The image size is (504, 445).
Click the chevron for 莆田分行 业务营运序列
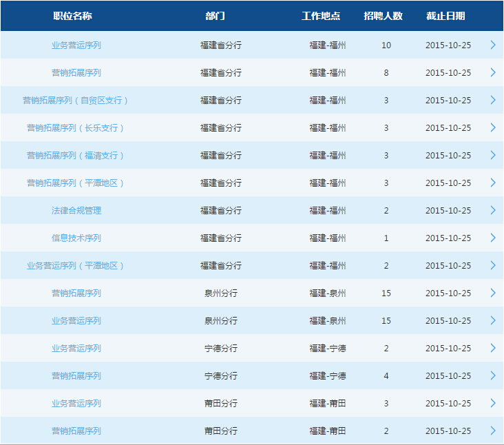[492, 403]
